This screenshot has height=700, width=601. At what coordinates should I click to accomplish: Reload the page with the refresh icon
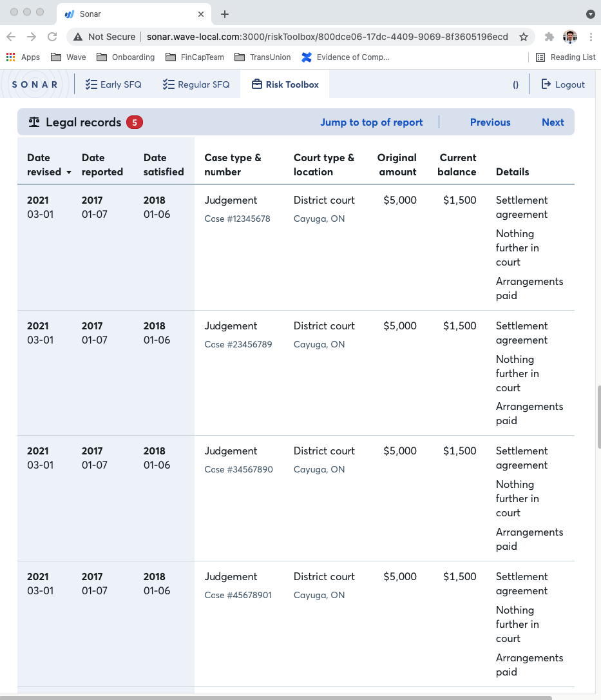(x=52, y=37)
